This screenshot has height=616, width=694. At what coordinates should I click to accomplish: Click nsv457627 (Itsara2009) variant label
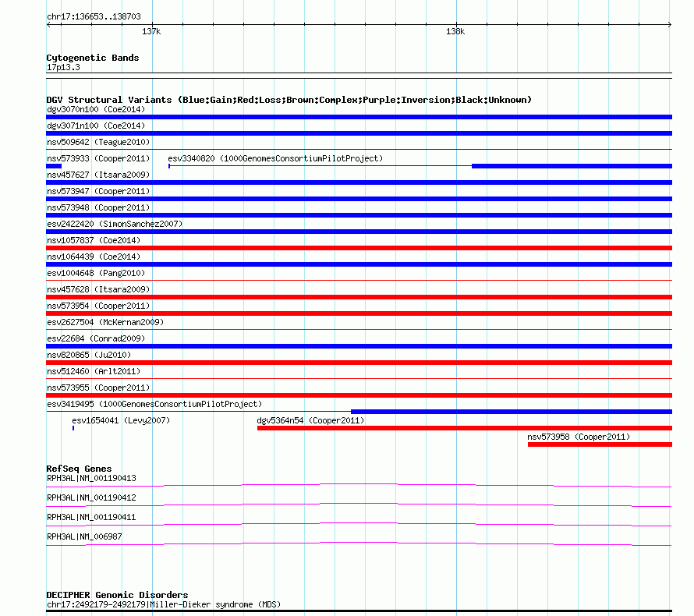click(x=98, y=175)
